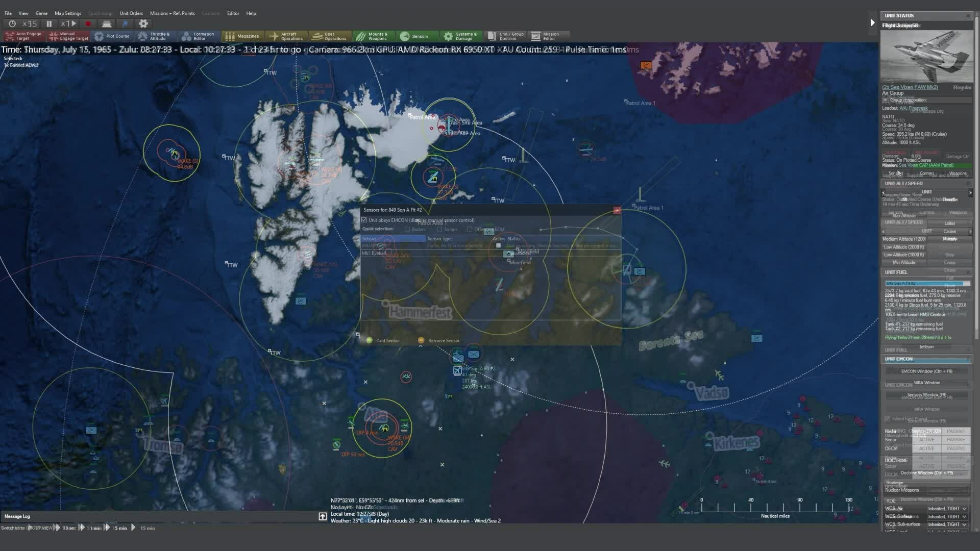
Task: Toggle the sensor Active checkbox
Action: click(499, 245)
